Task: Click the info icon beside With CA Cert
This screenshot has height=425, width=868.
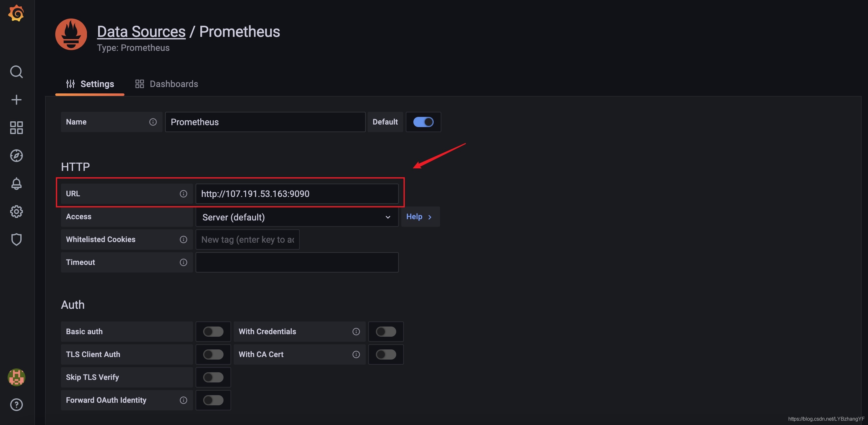Action: tap(356, 354)
